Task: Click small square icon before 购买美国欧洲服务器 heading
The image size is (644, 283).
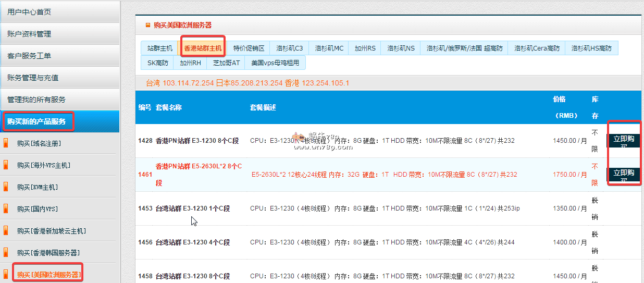Action: click(x=148, y=24)
